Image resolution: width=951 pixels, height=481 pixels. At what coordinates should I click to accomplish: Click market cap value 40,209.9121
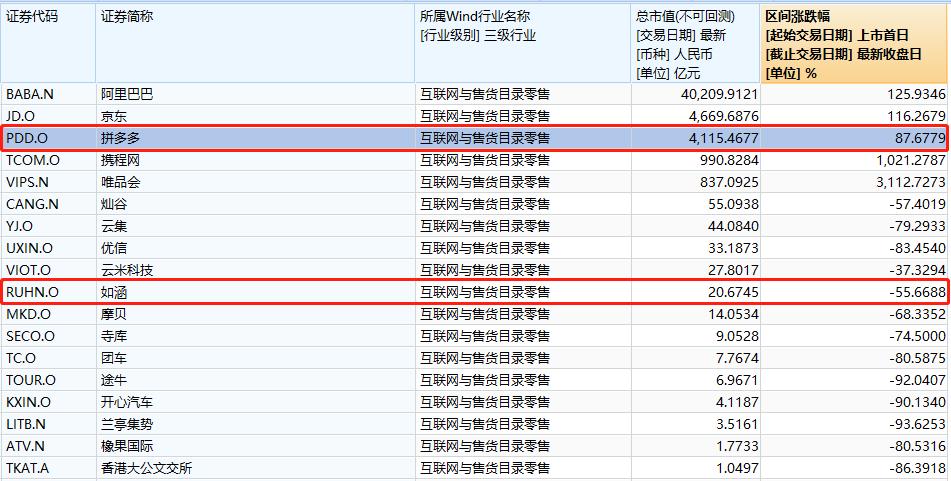coord(719,94)
